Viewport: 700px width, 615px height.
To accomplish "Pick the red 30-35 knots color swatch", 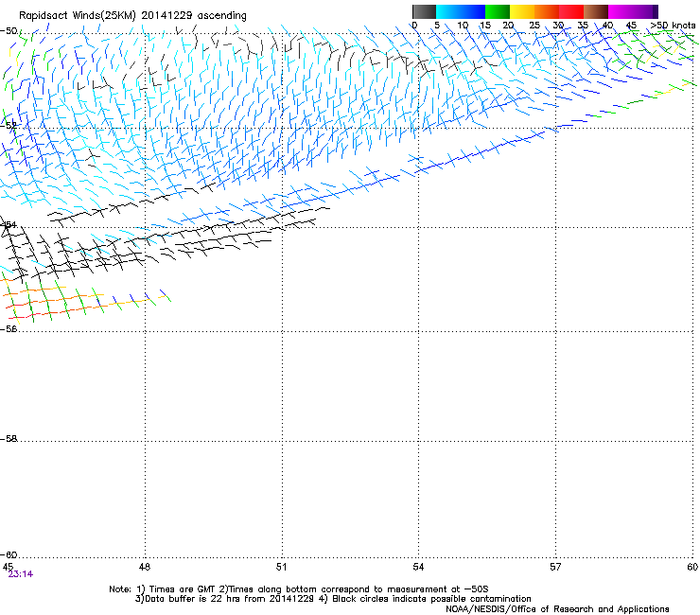I will click(x=571, y=11).
